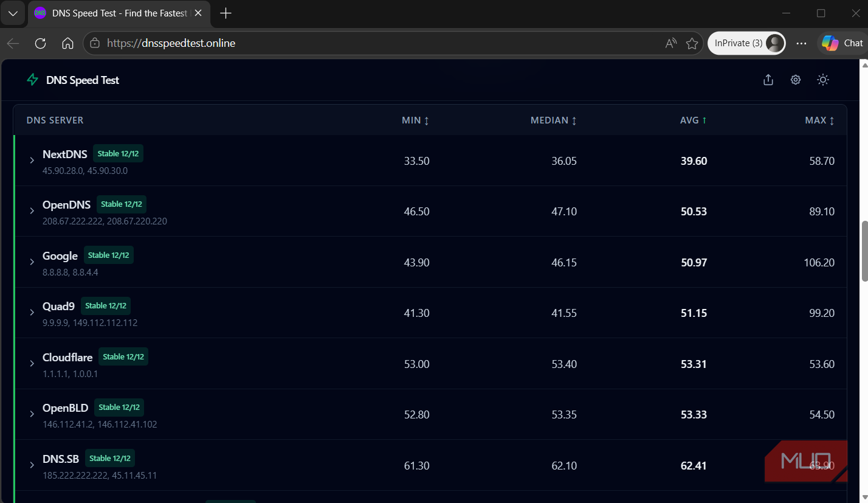Image resolution: width=868 pixels, height=503 pixels.
Task: Open browser Settings and more ellipsis
Action: [x=801, y=43]
